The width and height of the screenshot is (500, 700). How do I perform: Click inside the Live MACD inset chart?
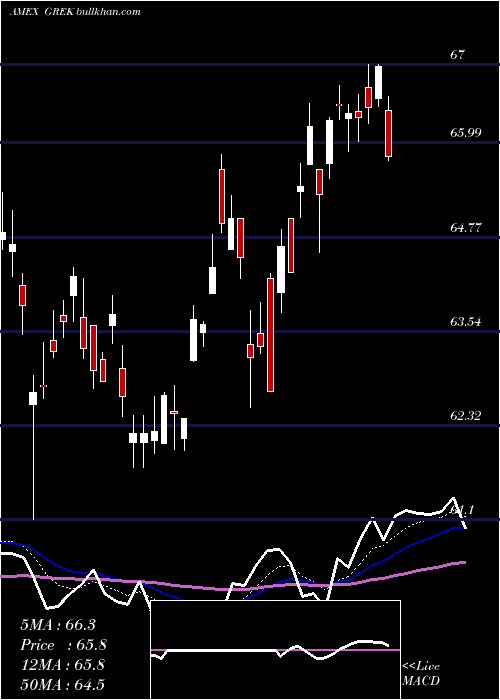click(x=275, y=650)
